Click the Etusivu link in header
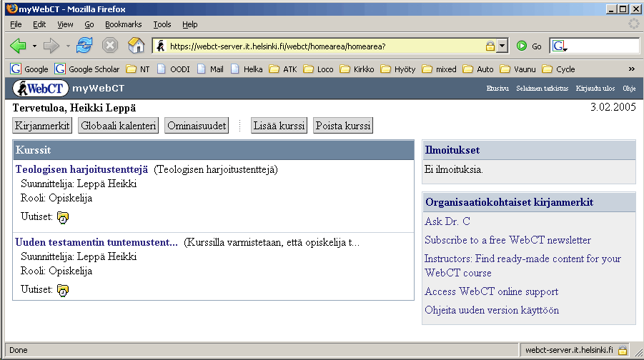 pos(497,89)
